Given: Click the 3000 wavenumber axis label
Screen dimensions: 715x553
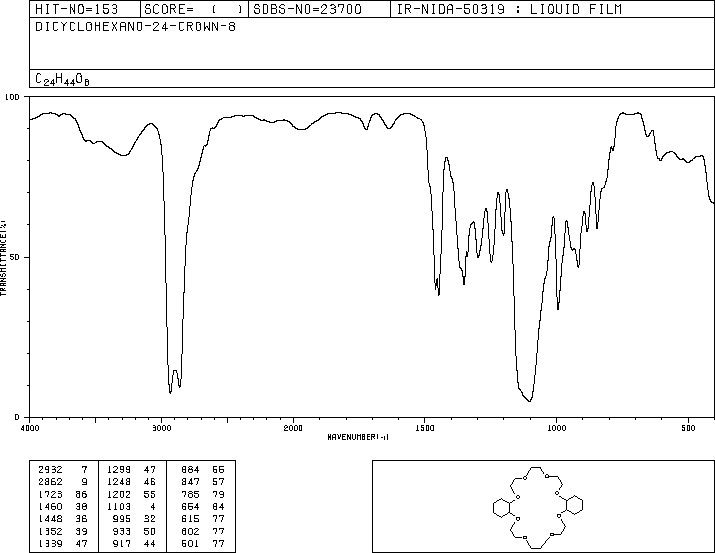Looking at the screenshot, I should 161,428.
